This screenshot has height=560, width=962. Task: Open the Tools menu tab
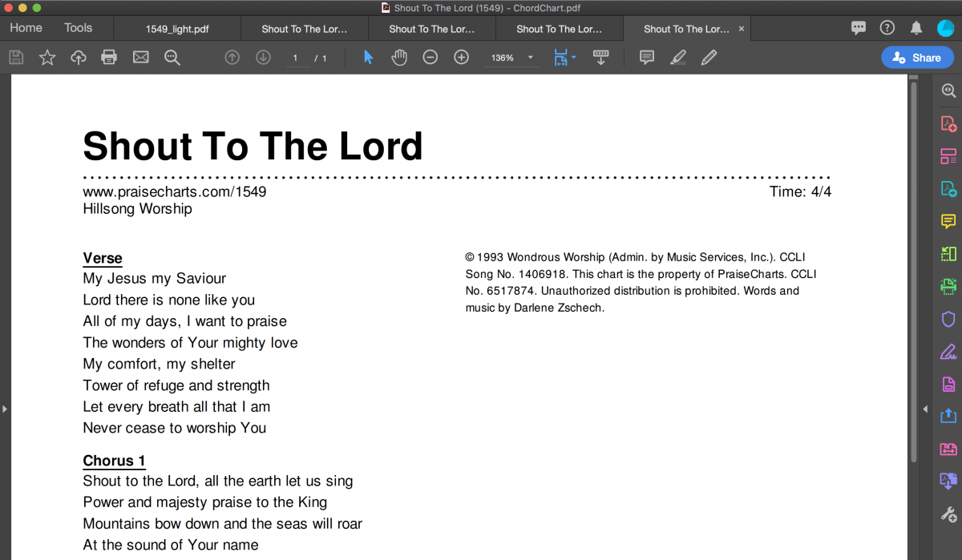click(78, 28)
